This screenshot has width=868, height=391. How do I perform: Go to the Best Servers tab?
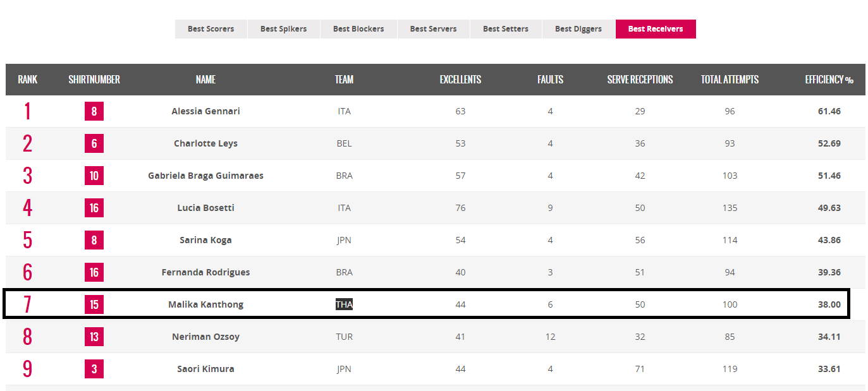[433, 29]
